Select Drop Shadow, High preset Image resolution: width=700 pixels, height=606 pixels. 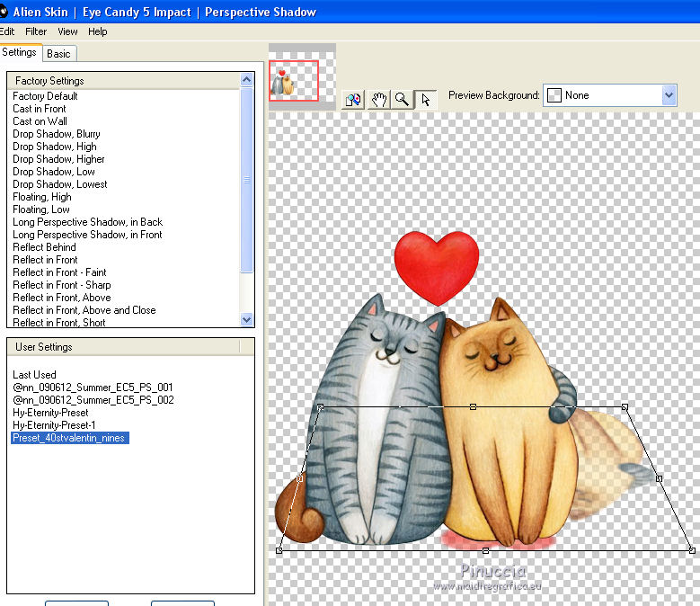tap(55, 147)
